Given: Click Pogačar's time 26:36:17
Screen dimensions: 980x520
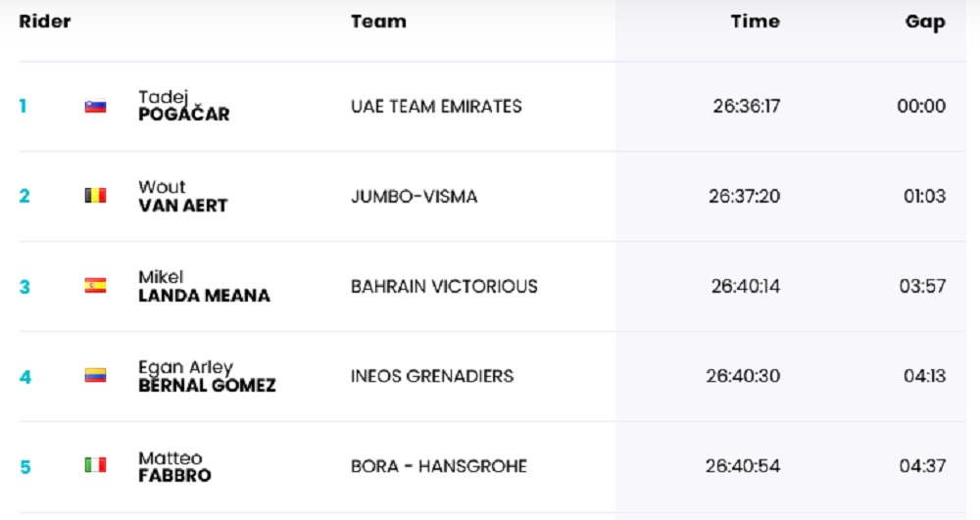Looking at the screenshot, I should tap(746, 106).
